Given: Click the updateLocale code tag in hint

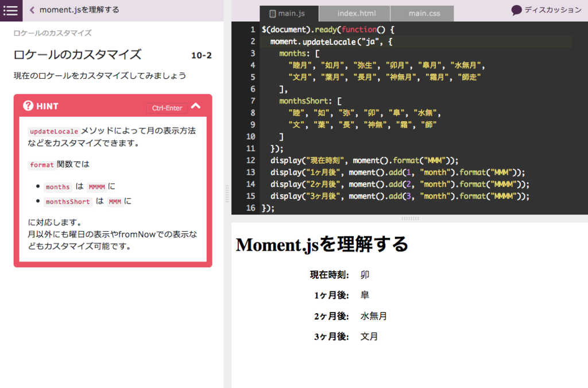Looking at the screenshot, I should click(x=53, y=131).
